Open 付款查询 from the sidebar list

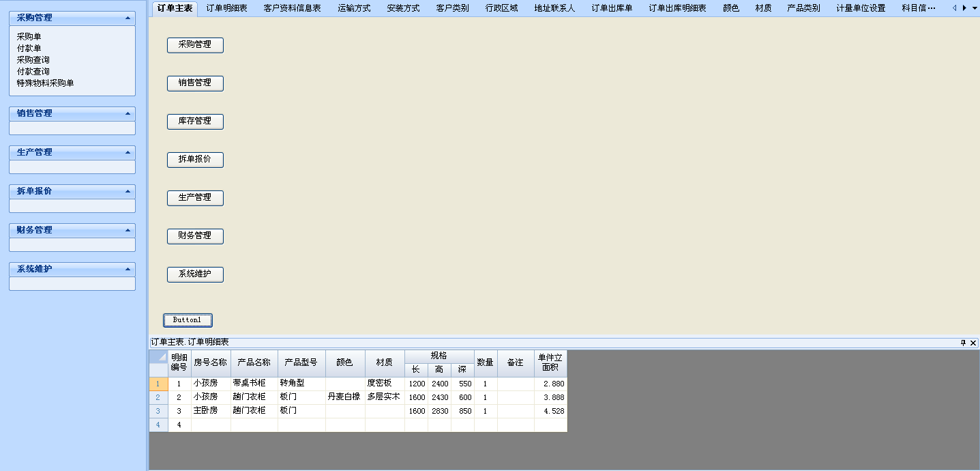coord(33,72)
